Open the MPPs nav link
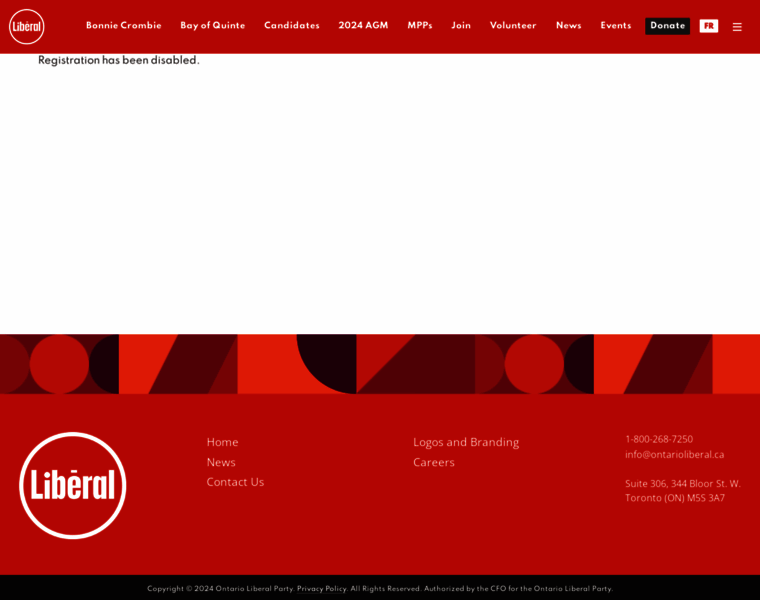Image resolution: width=760 pixels, height=600 pixels. (x=420, y=26)
